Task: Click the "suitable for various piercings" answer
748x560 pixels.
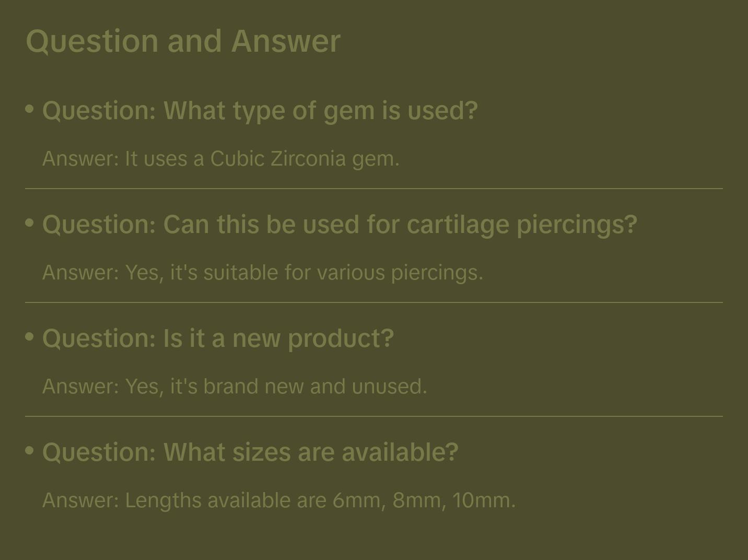Action: [x=262, y=273]
